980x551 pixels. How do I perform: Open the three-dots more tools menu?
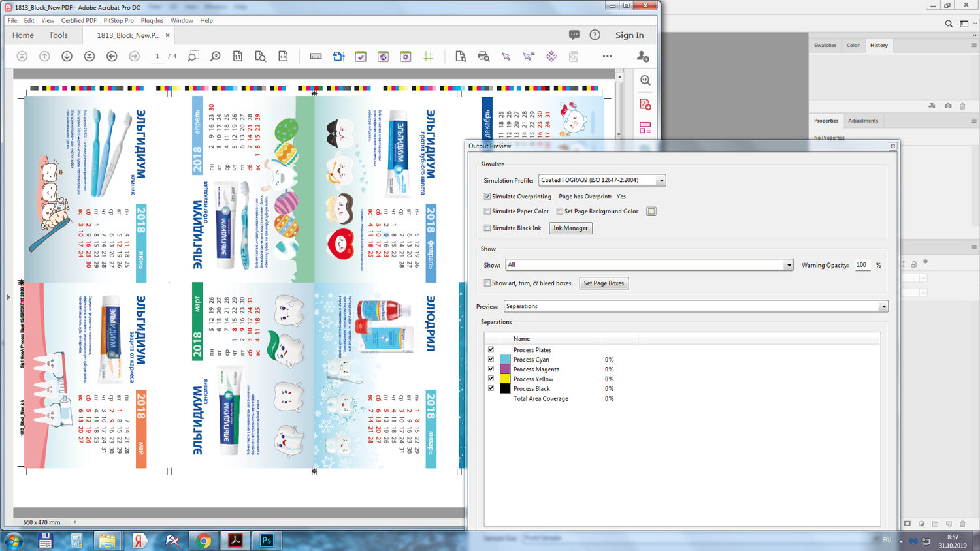pyautogui.click(x=608, y=56)
